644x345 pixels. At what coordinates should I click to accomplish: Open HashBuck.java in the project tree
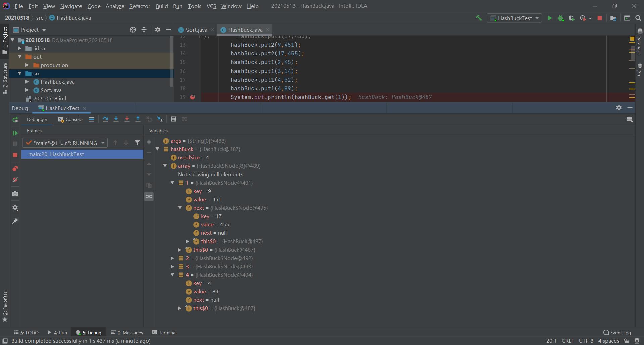[57, 82]
